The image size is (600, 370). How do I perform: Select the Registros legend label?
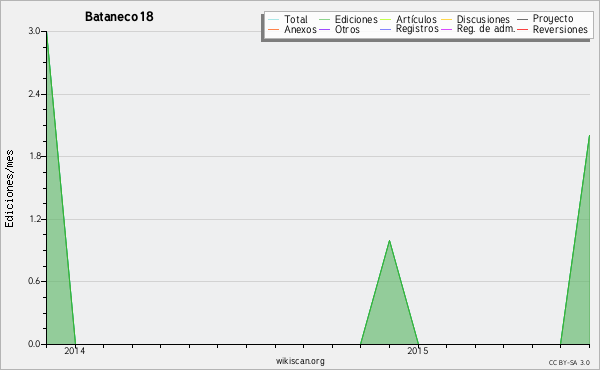pos(417,29)
